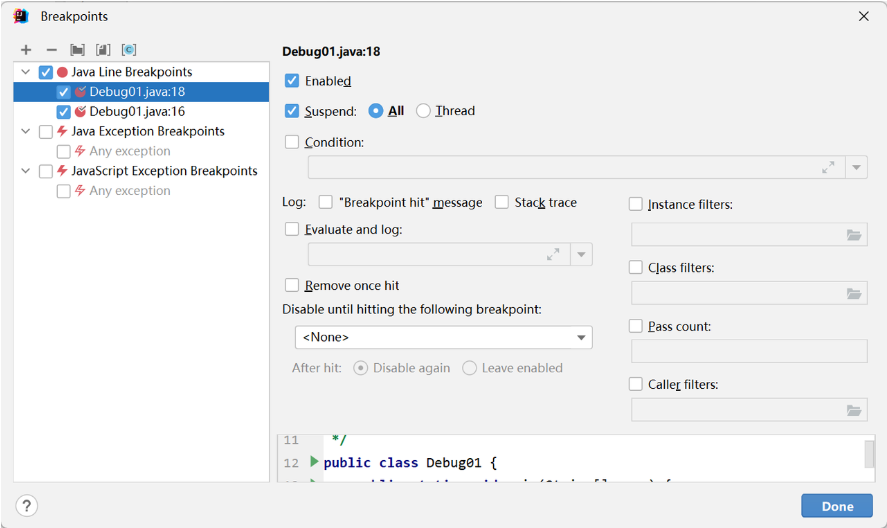Click the Done button
The image size is (887, 528).
[x=837, y=506]
